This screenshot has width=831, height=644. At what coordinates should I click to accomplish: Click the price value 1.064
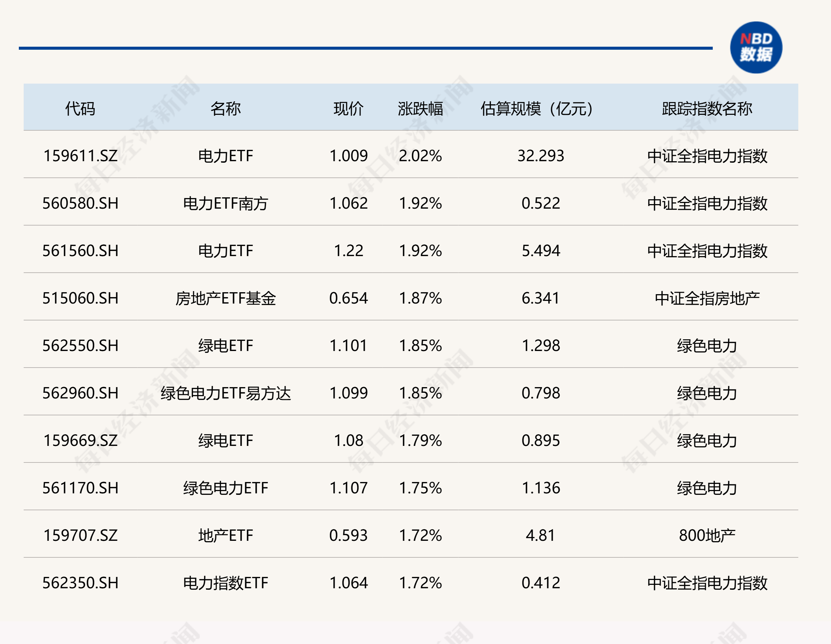[x=348, y=583]
